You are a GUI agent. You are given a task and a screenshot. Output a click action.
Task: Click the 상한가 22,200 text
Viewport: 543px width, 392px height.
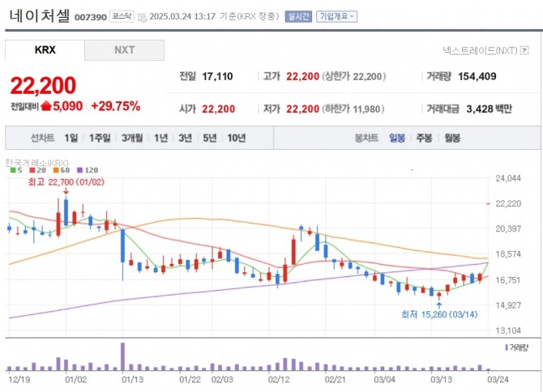pyautogui.click(x=354, y=76)
